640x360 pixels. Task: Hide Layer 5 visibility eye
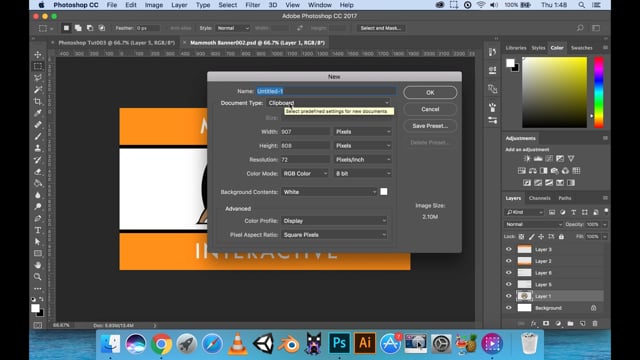pyautogui.click(x=509, y=284)
